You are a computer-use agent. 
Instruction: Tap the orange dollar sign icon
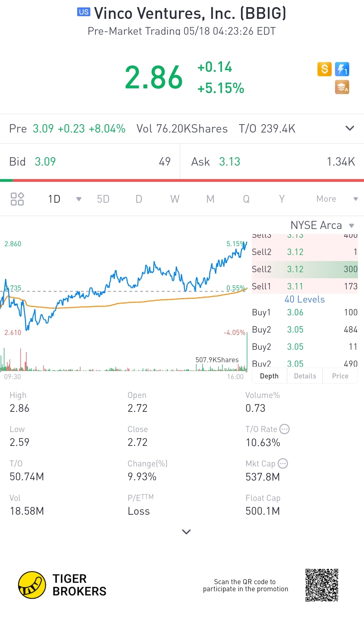(x=324, y=69)
